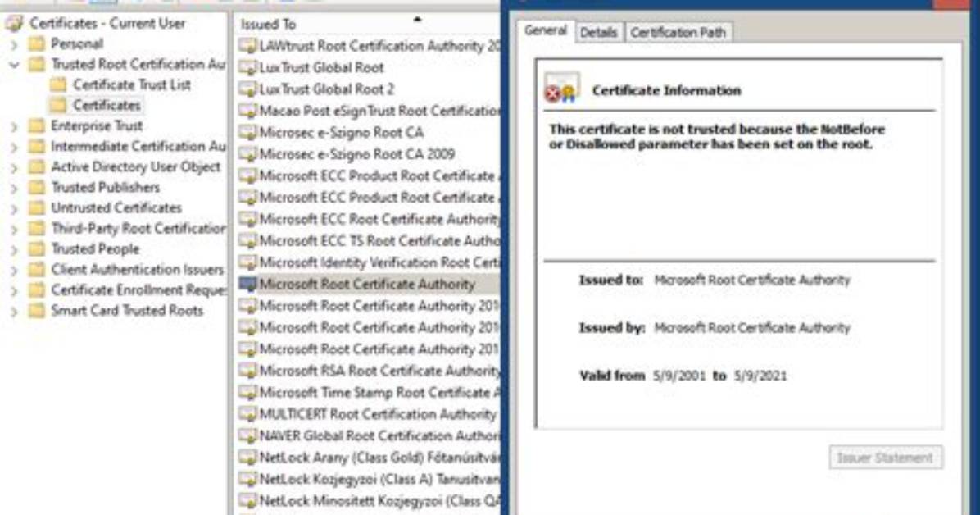The height and width of the screenshot is (515, 980).
Task: Expand the Active Directory User Object node
Action: pos(14,168)
